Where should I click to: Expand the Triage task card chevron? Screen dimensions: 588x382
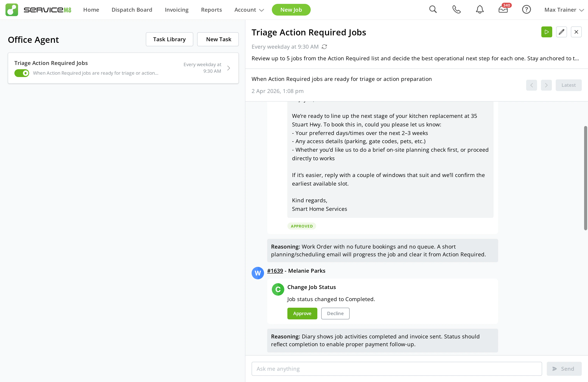pyautogui.click(x=228, y=68)
